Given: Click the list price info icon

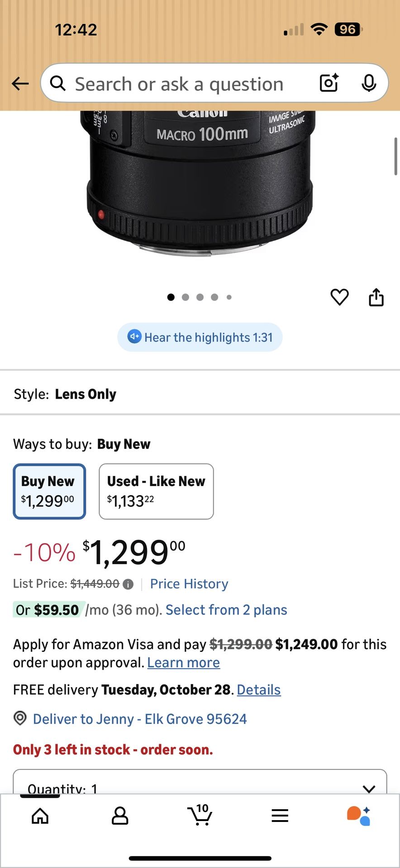Looking at the screenshot, I should pos(128,584).
